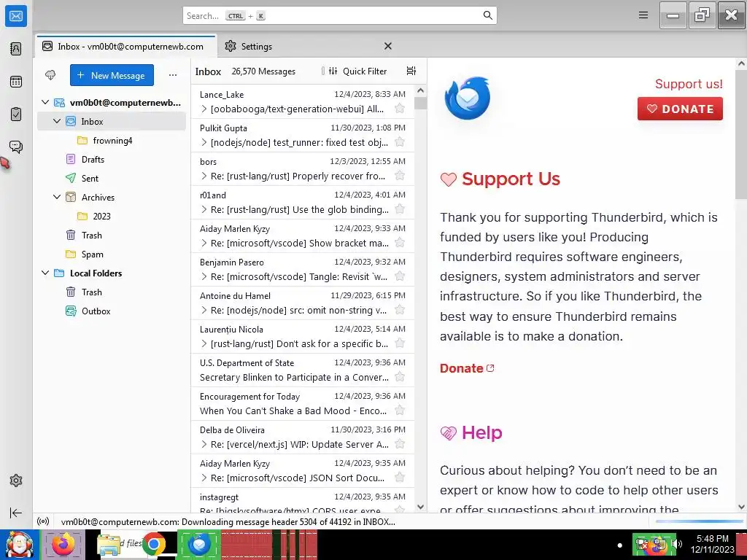The image size is (747, 560).
Task: Star the Antoine du Hamel message
Action: coord(400,310)
